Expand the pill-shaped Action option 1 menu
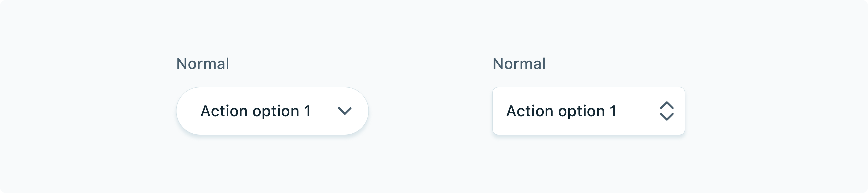 (272, 111)
